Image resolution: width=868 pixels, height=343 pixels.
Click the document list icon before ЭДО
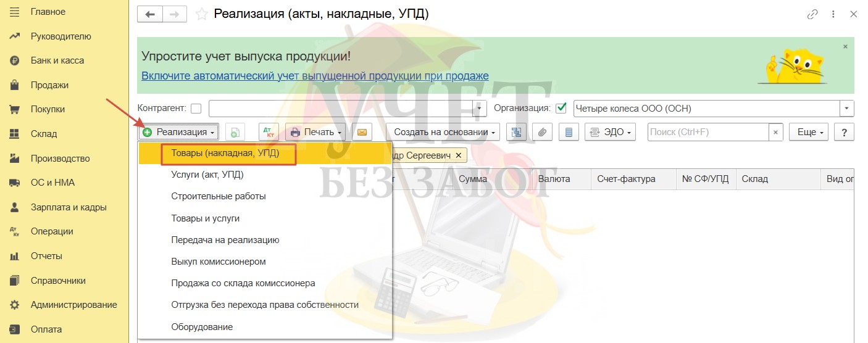coord(569,132)
